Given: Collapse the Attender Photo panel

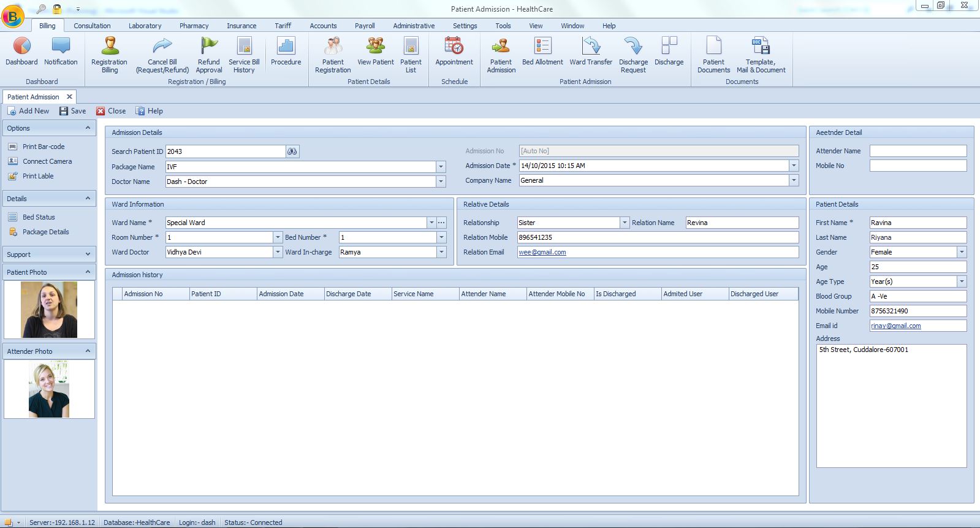Looking at the screenshot, I should click(x=88, y=351).
